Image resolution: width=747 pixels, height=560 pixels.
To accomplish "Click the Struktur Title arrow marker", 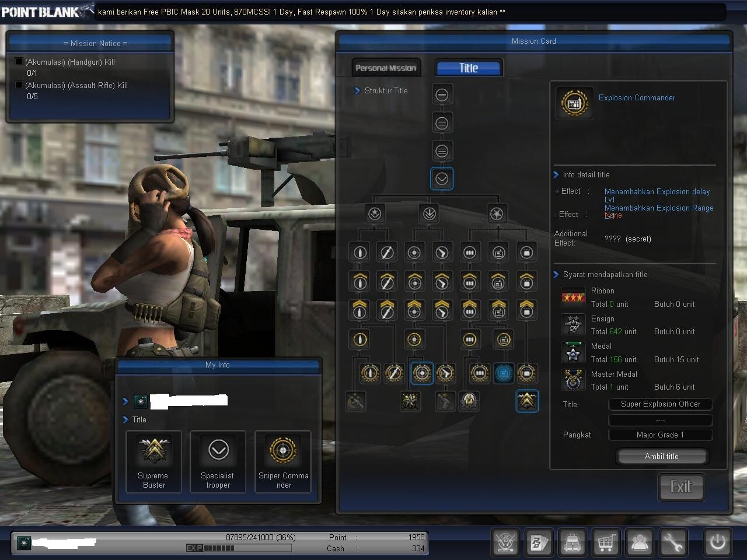I will click(x=357, y=90).
